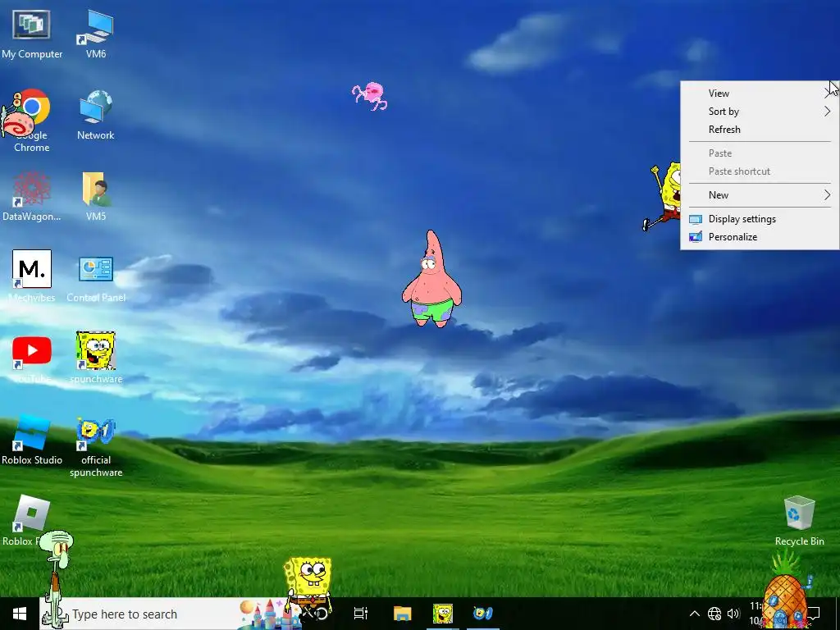Click the pink jellyfish on the desktop
This screenshot has width=840, height=630.
[x=370, y=96]
